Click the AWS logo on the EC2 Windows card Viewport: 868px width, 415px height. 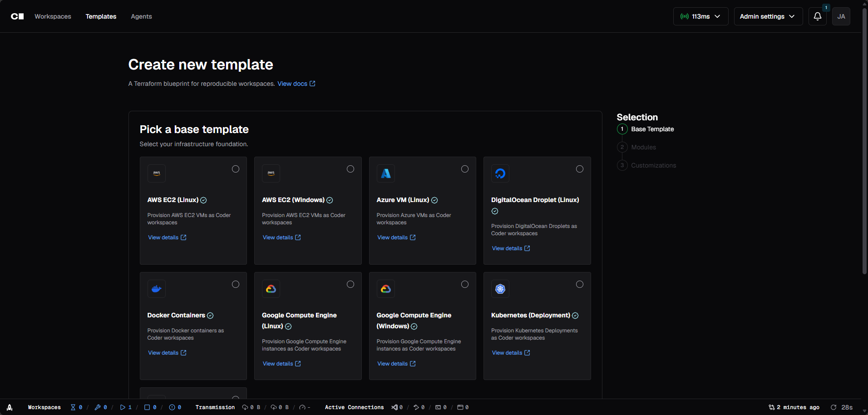(x=271, y=173)
